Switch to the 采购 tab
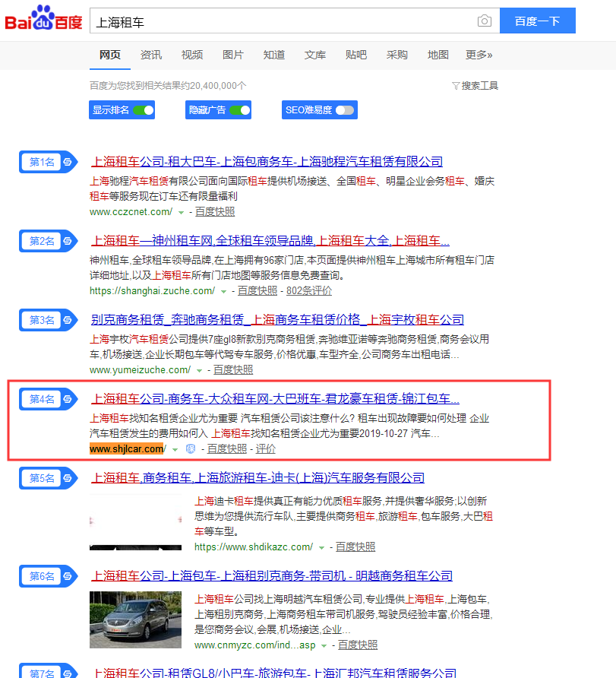616x678 pixels. tap(397, 55)
